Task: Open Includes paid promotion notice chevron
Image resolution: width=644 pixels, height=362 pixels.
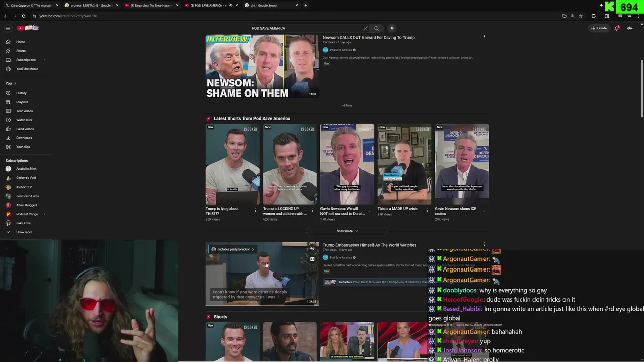Action: coord(253,249)
